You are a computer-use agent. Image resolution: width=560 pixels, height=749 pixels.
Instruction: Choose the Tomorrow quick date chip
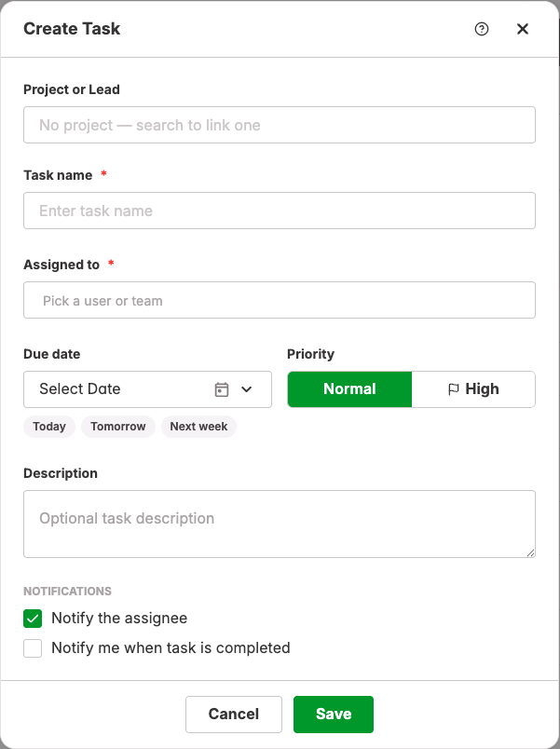click(118, 427)
